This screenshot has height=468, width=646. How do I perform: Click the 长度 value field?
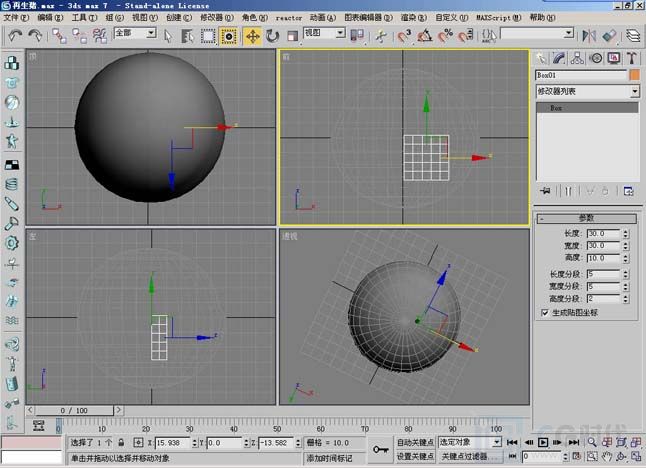(603, 234)
